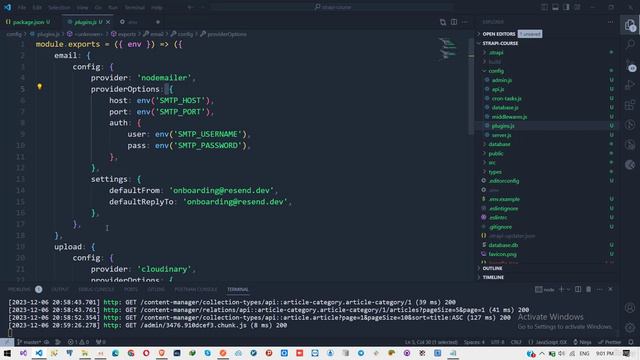640x360 pixels.
Task: Open .env.example file
Action: pos(504,199)
